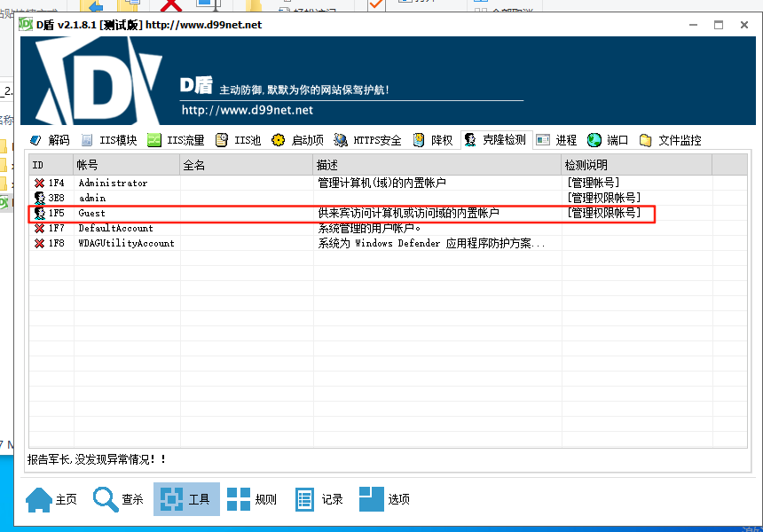The width and height of the screenshot is (763, 532).
Task: Click description 系统管理的用户帐户。
Action: (x=369, y=228)
